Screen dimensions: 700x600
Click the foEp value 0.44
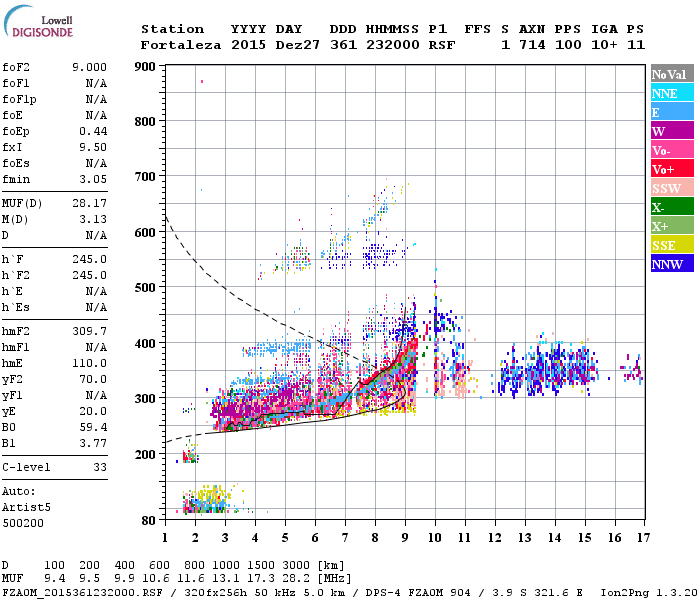[93, 131]
